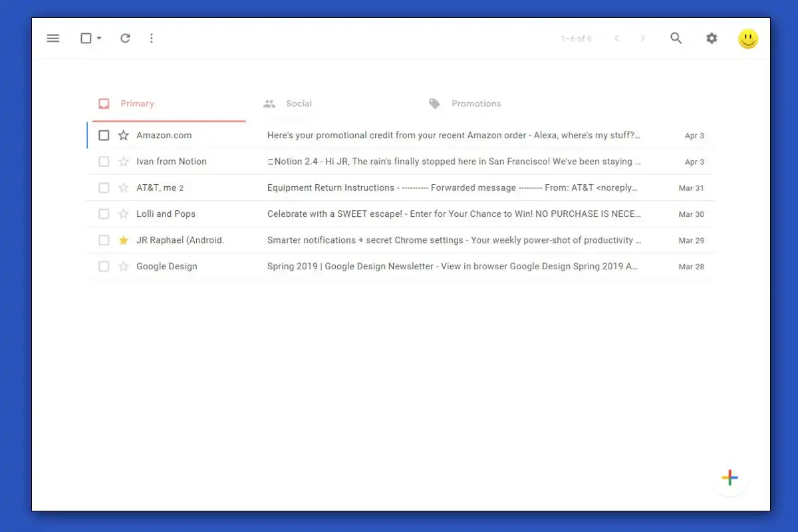
Task: Click sender name Lolli and Pops
Action: click(x=166, y=214)
